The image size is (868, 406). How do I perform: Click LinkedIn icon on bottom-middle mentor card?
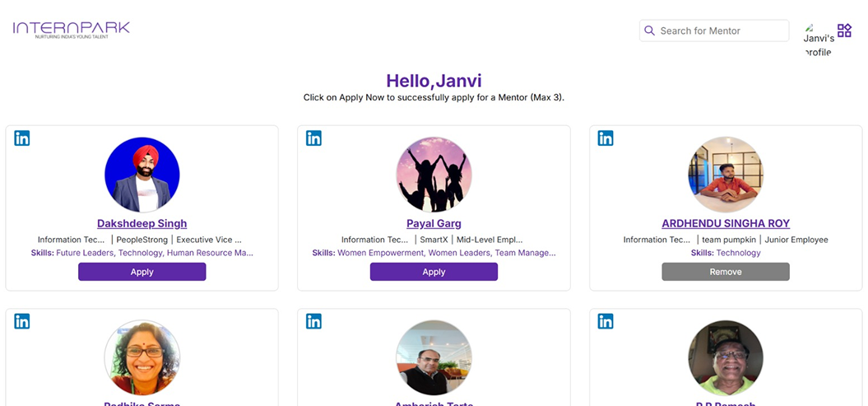click(313, 321)
